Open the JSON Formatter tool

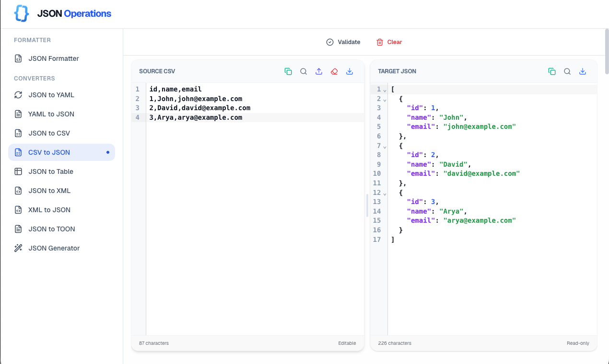click(x=54, y=58)
